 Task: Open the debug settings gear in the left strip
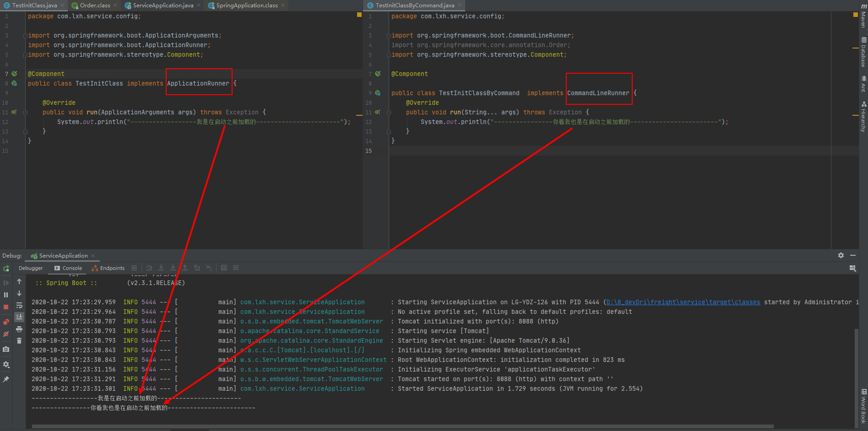click(x=6, y=365)
